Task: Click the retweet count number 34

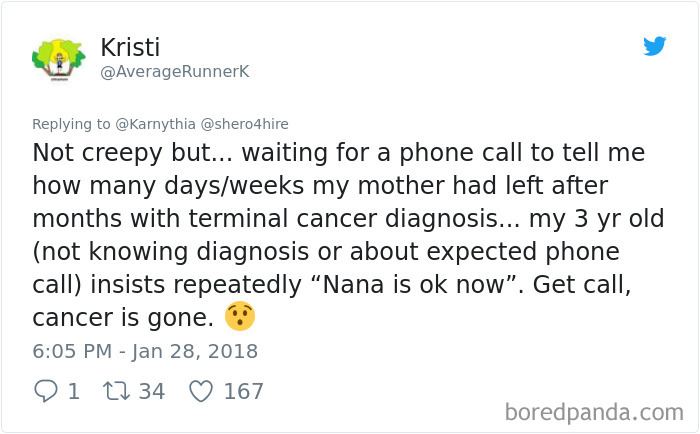Action: [x=151, y=391]
